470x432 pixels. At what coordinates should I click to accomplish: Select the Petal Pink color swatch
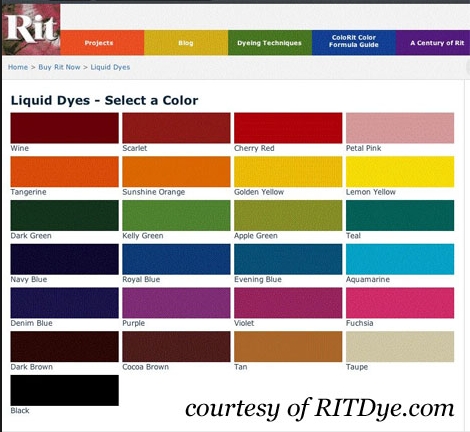[x=400, y=128]
